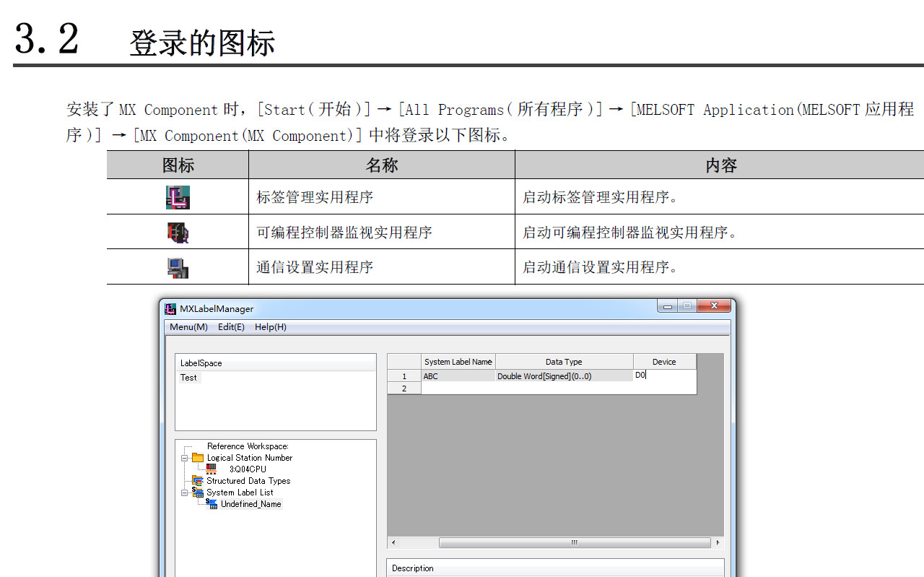Viewport: 924px width, 577px height.
Task: Click the communication setup utility icon in table
Action: [178, 267]
